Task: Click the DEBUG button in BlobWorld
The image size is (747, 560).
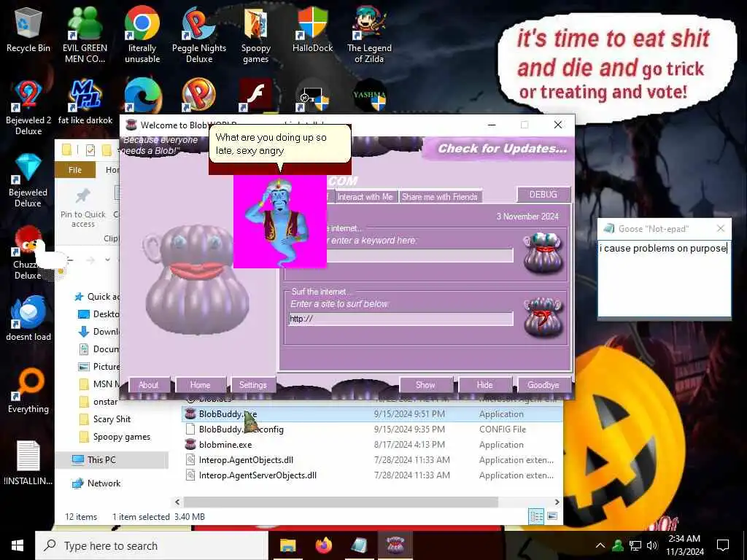Action: pos(543,194)
